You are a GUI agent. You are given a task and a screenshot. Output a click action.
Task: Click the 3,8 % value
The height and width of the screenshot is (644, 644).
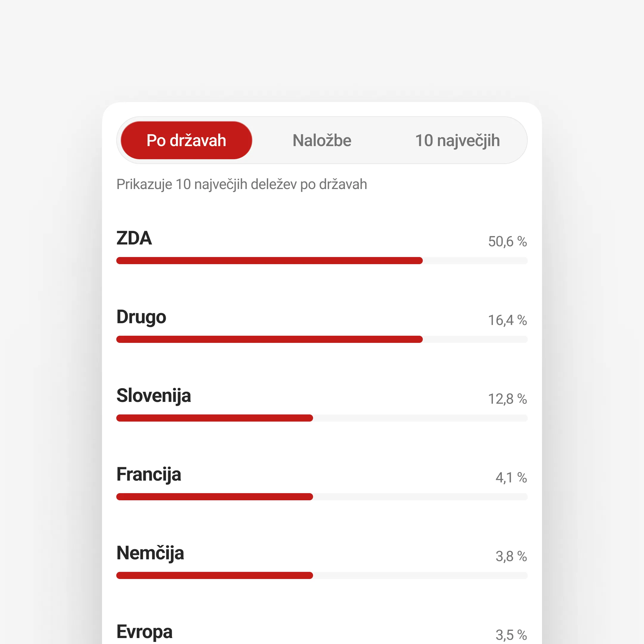(511, 556)
